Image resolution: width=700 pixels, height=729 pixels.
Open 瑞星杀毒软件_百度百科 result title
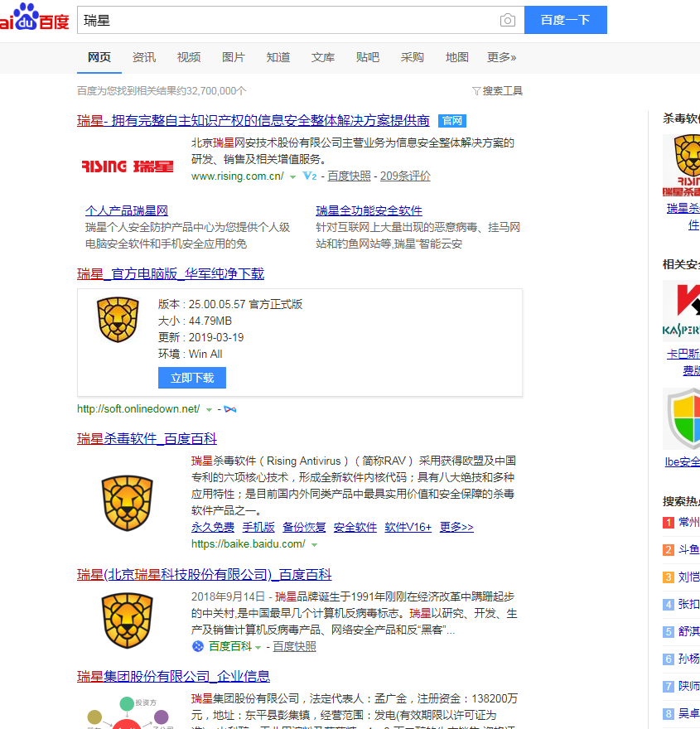click(147, 438)
